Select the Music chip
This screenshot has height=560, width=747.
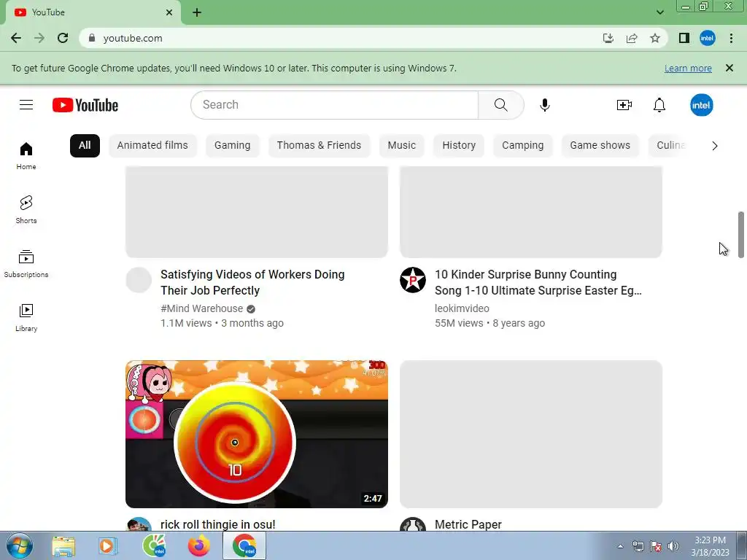click(402, 146)
